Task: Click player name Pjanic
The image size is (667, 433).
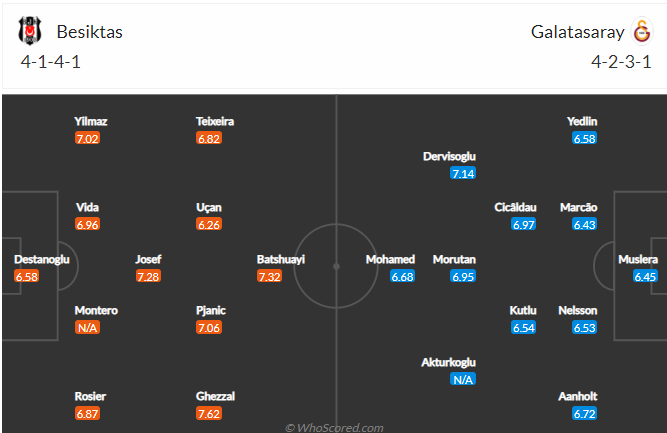Action: pos(211,311)
